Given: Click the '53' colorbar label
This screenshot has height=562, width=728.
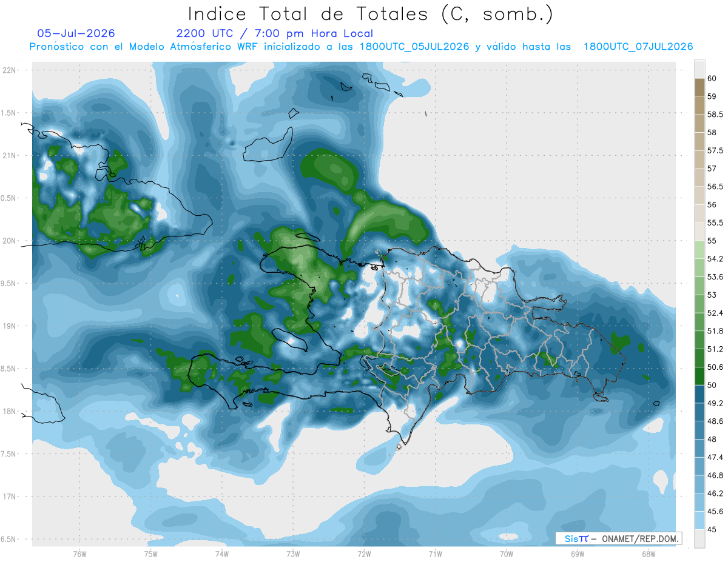Looking at the screenshot, I should click(712, 295).
